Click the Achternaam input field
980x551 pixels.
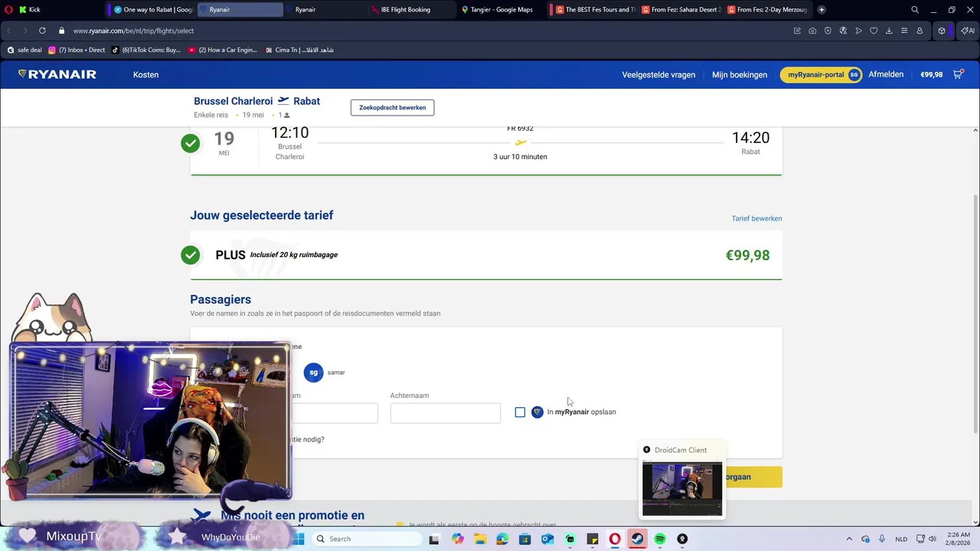tap(445, 413)
